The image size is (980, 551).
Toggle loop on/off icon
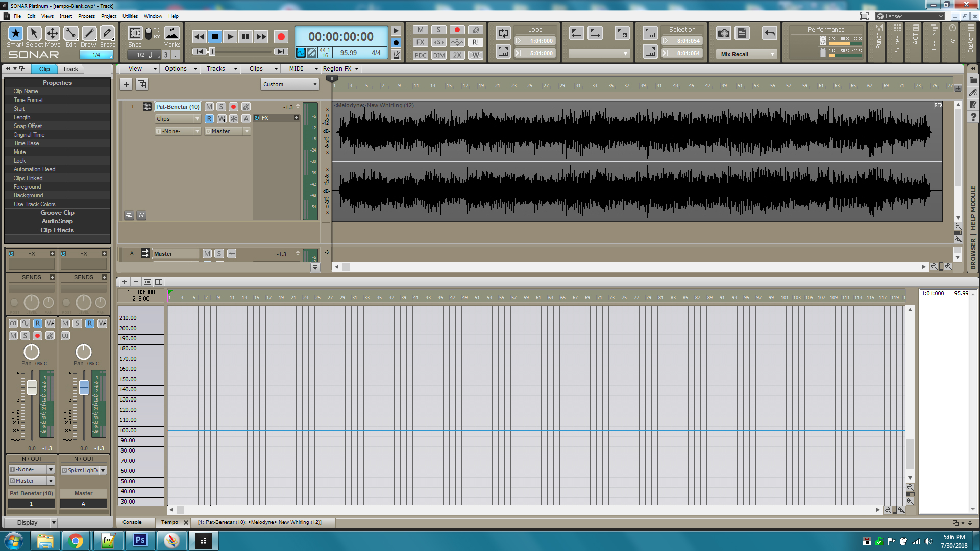click(x=503, y=33)
